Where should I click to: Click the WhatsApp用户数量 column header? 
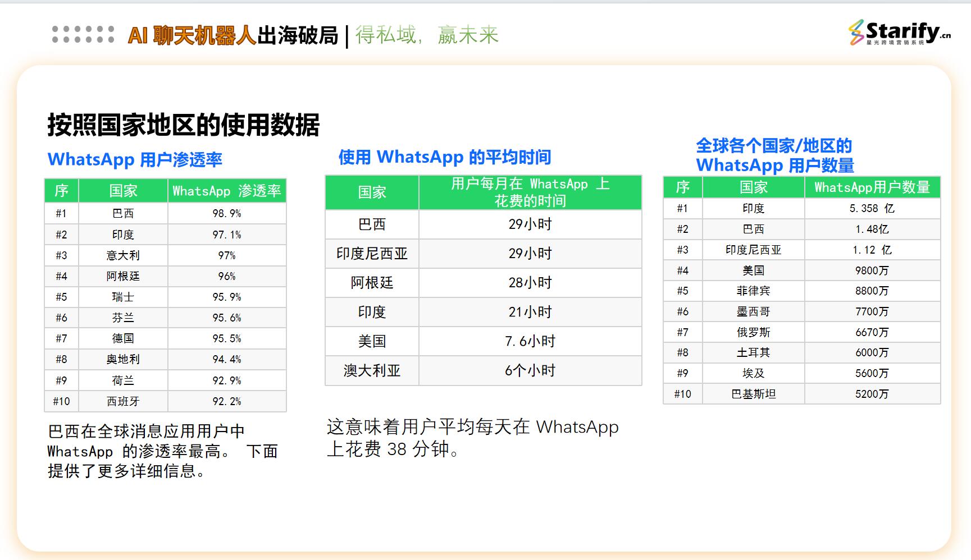pyautogui.click(x=872, y=188)
